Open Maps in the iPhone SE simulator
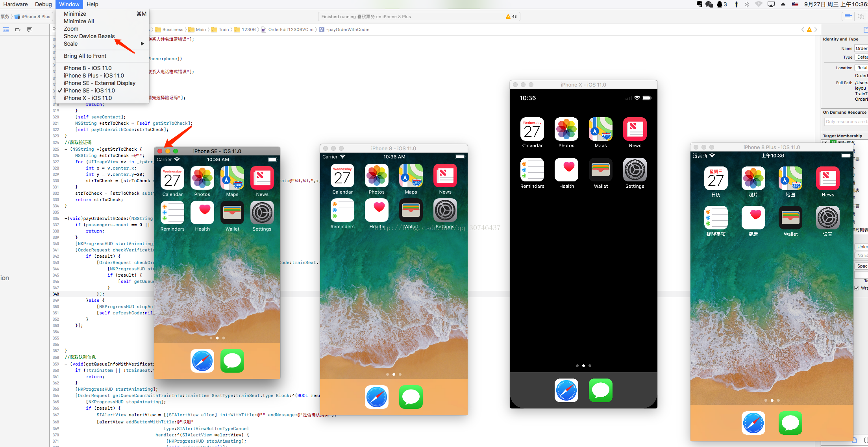Image resolution: width=868 pixels, height=447 pixels. click(232, 178)
